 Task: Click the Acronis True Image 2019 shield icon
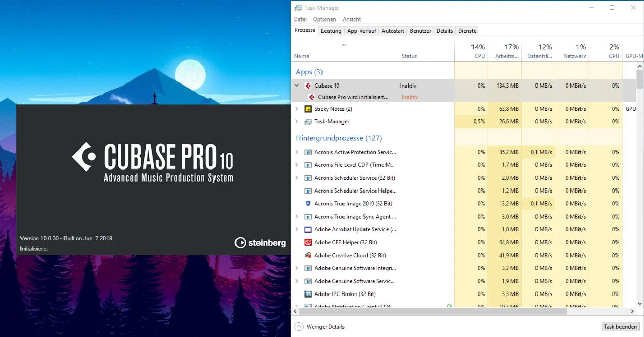tap(308, 203)
